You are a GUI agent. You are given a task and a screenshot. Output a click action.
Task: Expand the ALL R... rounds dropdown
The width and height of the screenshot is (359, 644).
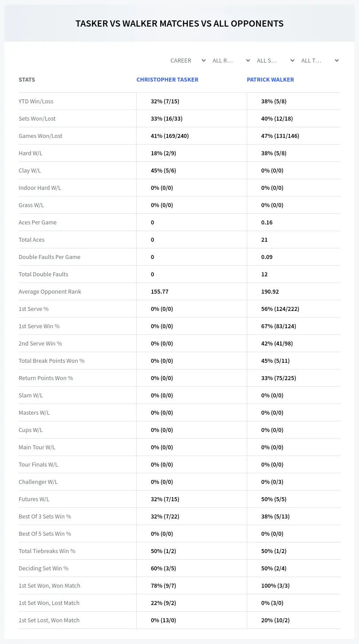click(x=231, y=60)
